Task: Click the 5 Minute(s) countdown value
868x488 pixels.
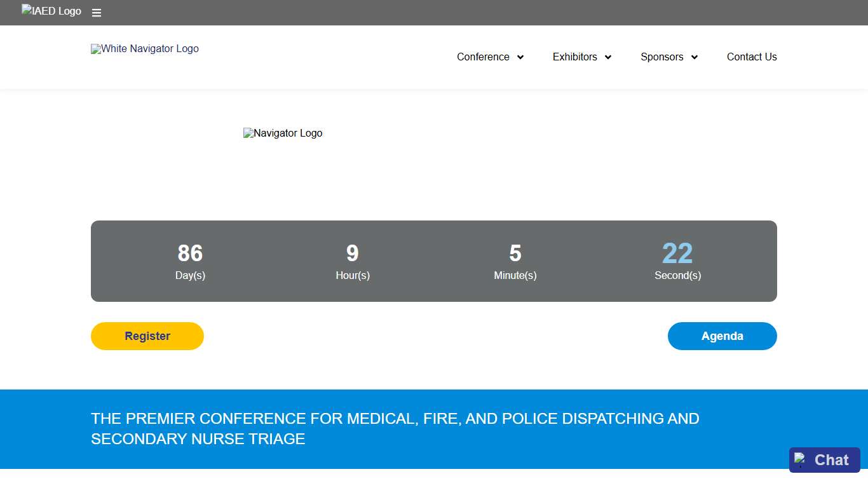Action: pyautogui.click(x=515, y=254)
